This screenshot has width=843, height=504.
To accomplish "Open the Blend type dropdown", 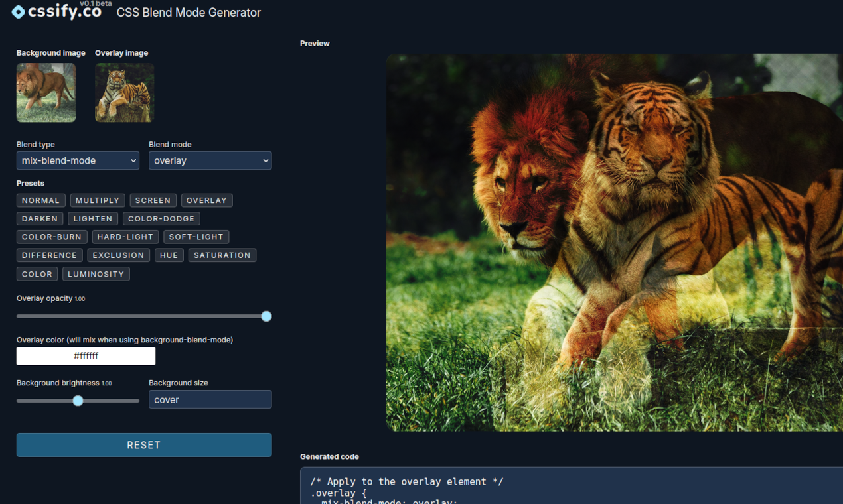I will click(x=78, y=160).
